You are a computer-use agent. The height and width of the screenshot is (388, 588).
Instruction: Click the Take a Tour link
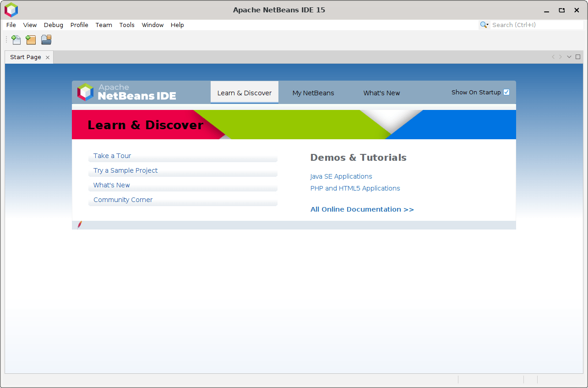click(112, 156)
